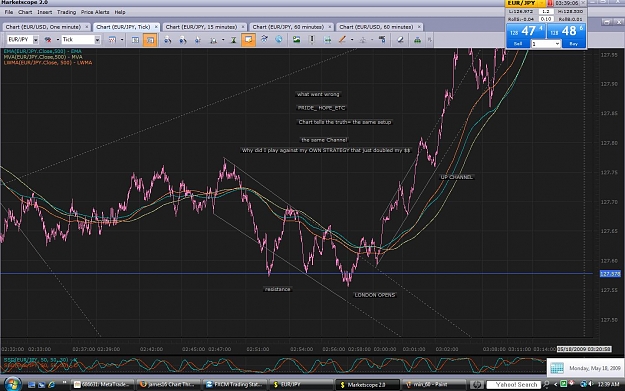Open the min_60 - Paint taskbar item
Image resolution: width=625 pixels, height=391 pixels.
pos(434,385)
